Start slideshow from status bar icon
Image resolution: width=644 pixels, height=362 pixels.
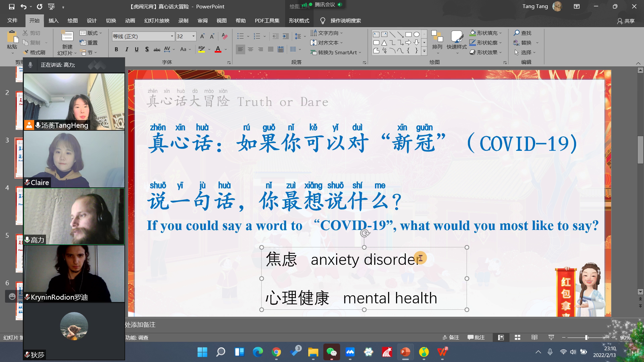[x=551, y=338]
